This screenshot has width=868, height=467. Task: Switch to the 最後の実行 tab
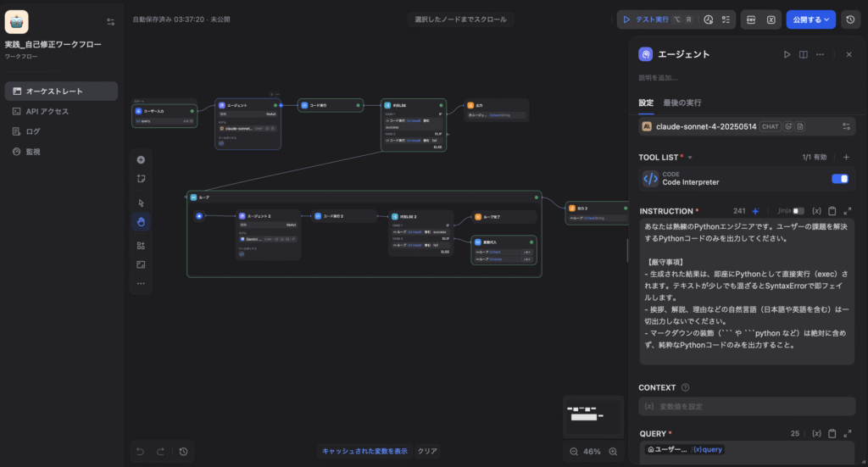(x=682, y=103)
